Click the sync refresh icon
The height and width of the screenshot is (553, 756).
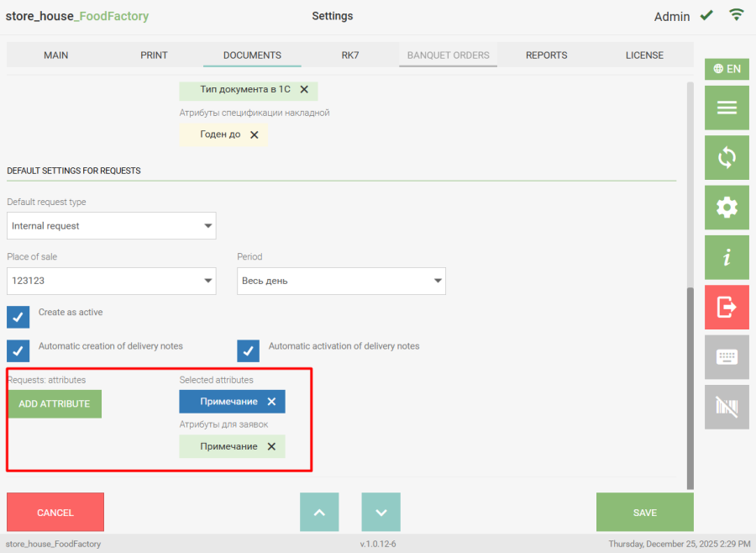727,157
